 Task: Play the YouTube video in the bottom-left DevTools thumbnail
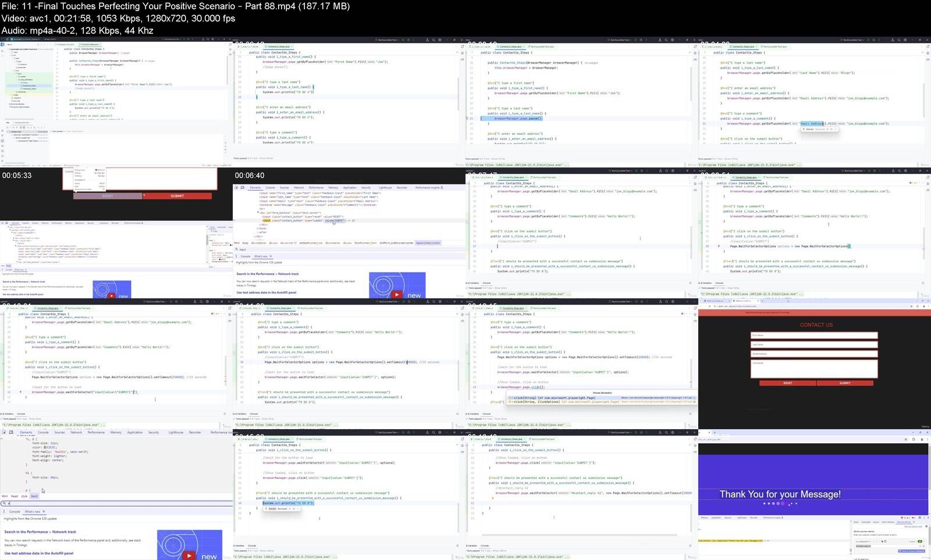pos(189,556)
